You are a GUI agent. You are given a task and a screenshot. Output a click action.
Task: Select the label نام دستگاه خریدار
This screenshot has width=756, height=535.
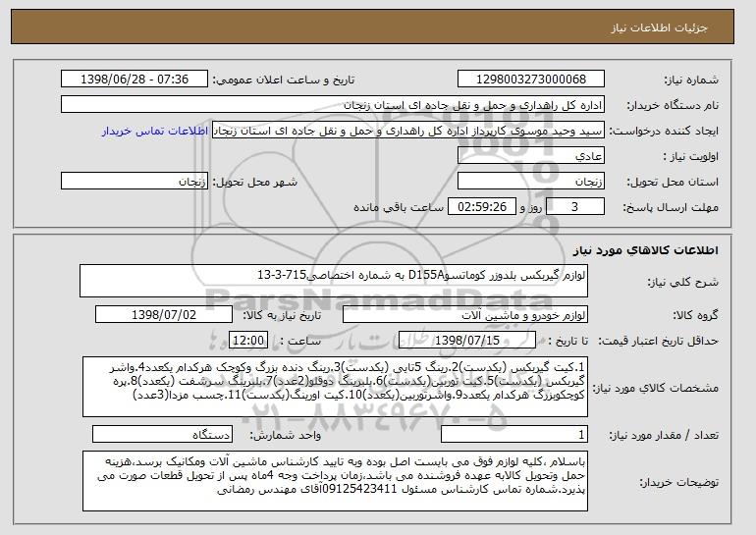tap(673, 105)
